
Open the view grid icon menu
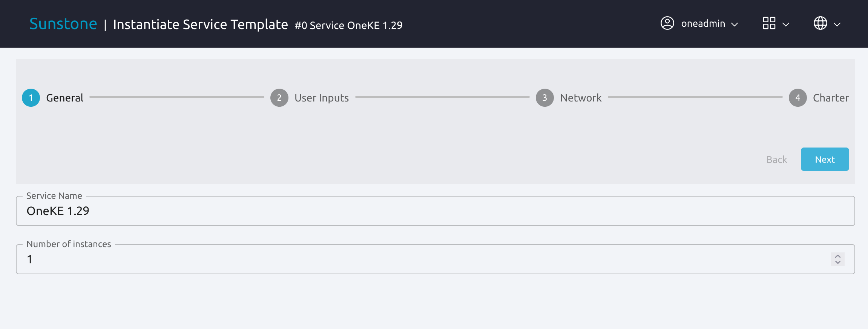pos(769,23)
